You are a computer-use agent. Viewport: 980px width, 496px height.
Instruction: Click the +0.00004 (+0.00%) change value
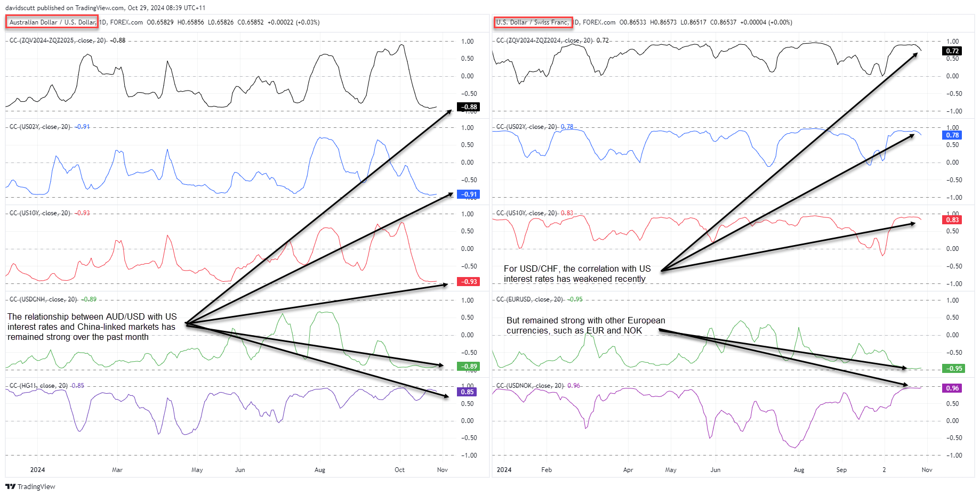(766, 22)
